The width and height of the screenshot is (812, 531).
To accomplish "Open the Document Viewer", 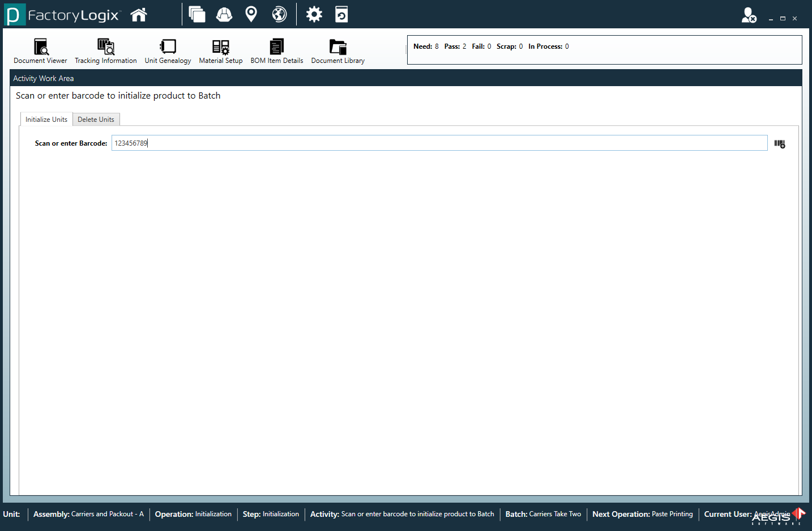I will [40, 51].
